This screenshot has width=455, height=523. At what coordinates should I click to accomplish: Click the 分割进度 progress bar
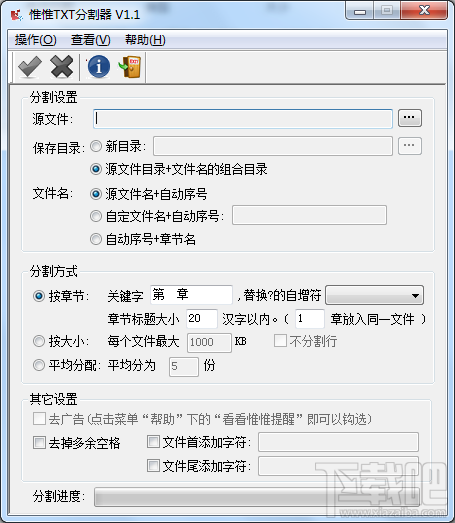click(257, 497)
